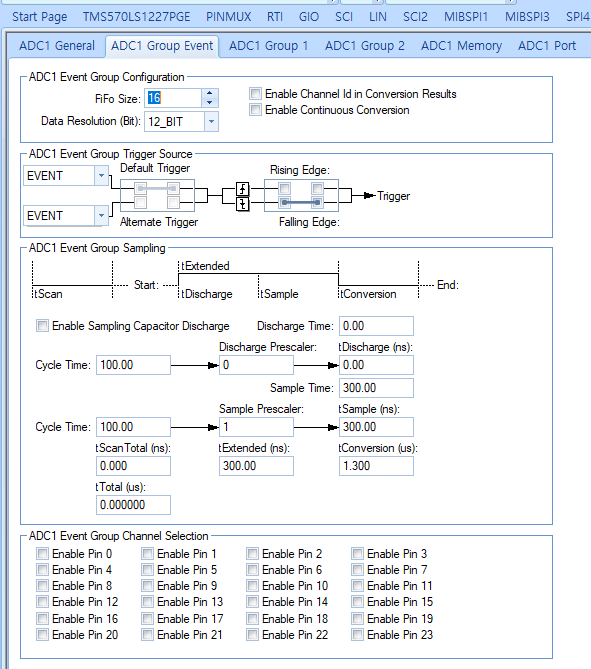This screenshot has height=669, width=591.
Task: Click the FiFo Size input field
Action: point(173,98)
